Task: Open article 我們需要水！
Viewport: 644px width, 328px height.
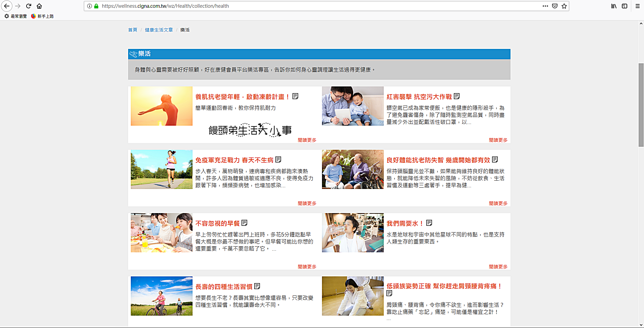Action: tap(405, 223)
